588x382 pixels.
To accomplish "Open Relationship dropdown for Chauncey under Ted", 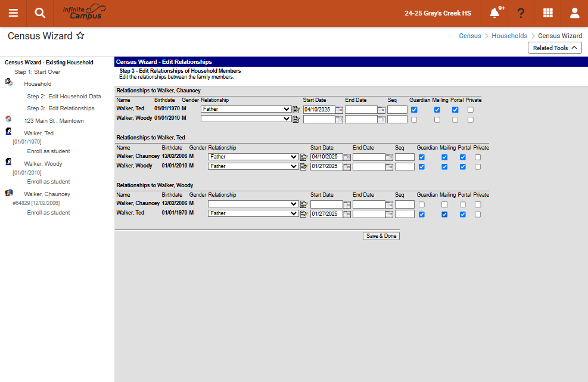I will tap(254, 157).
